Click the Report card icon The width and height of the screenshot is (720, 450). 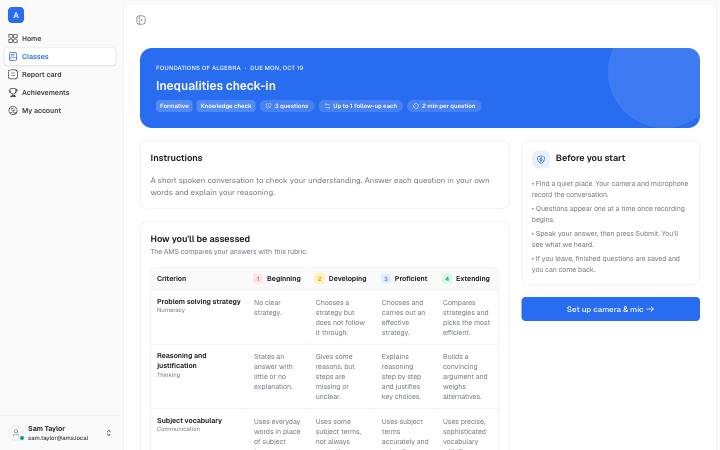click(x=13, y=74)
